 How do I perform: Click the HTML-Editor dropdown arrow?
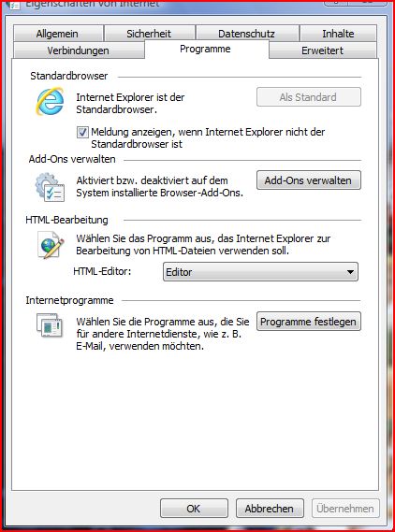(x=350, y=272)
